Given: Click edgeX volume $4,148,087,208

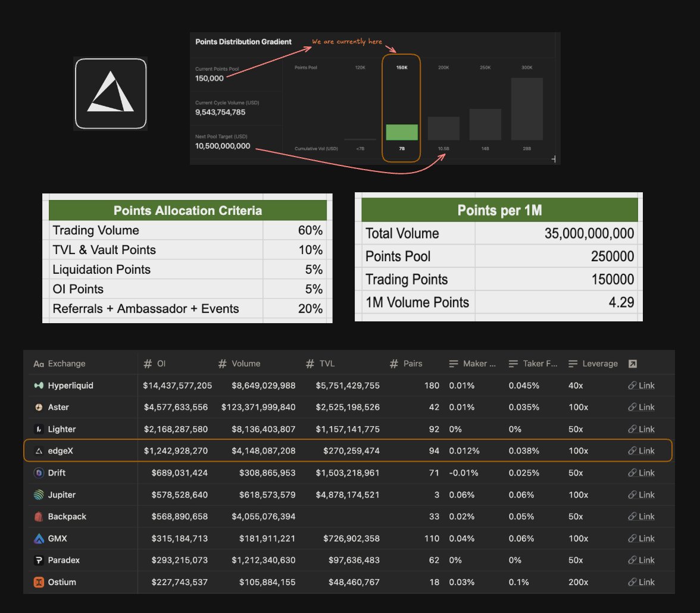Looking at the screenshot, I should 263,451.
